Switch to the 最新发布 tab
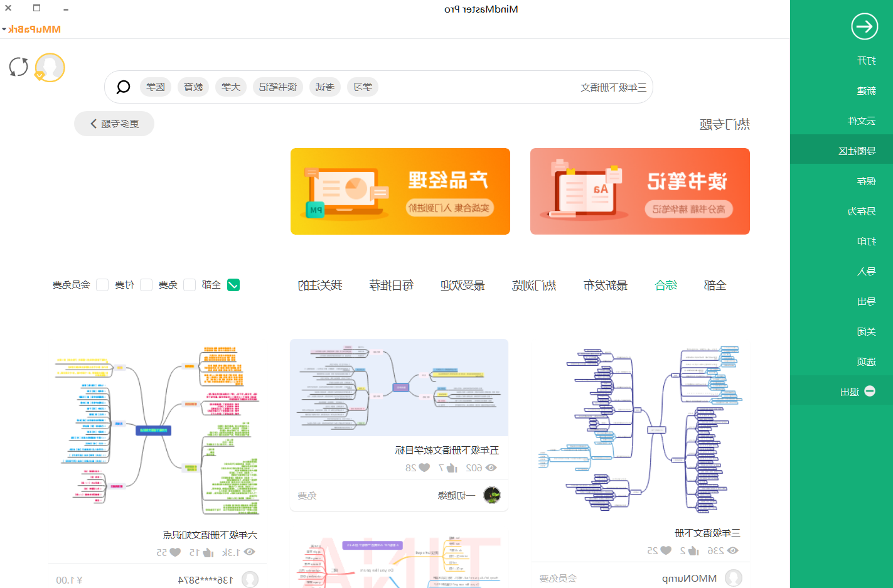 606,286
